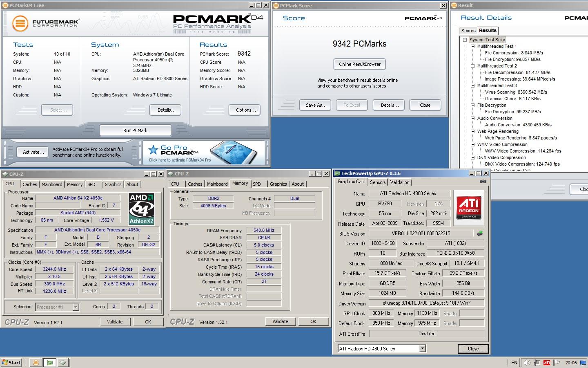
Task: Click Details... in the PCMark Score window
Action: coord(390,105)
